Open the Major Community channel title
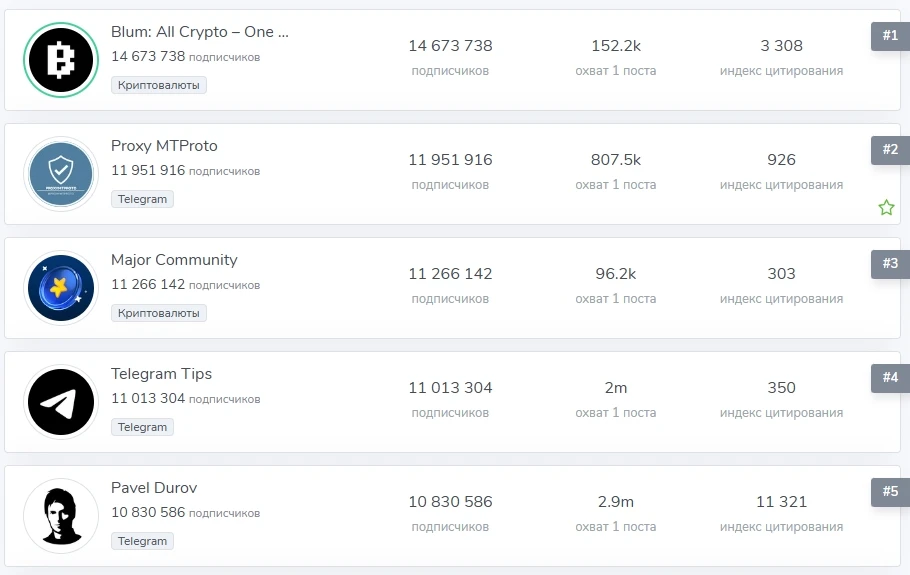 tap(174, 260)
